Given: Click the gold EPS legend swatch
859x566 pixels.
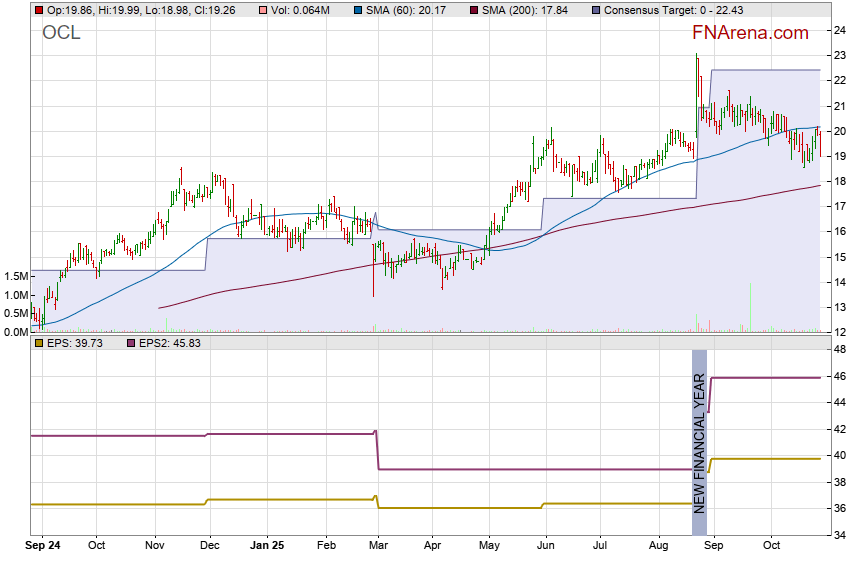Looking at the screenshot, I should [38, 343].
